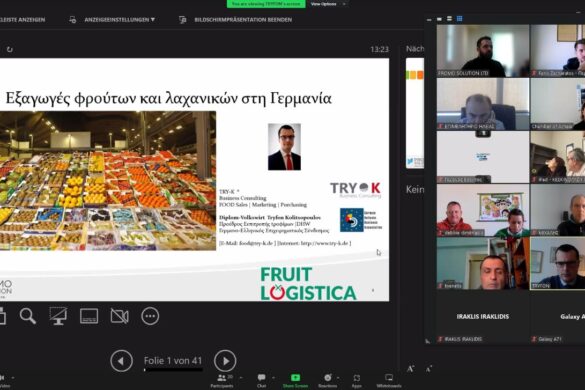Toggle the Video camera button in Zoom toolbar
Viewport: 585px width, 390px height.
3,381
